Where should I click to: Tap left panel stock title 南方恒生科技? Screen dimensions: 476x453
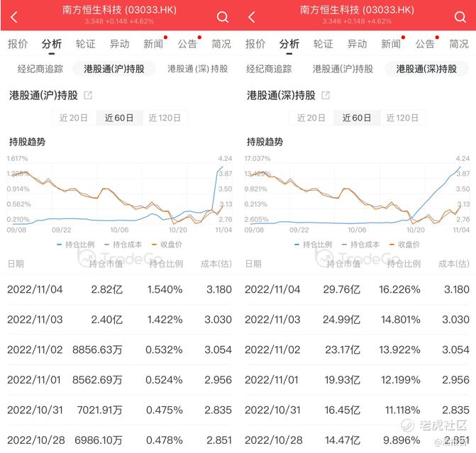click(x=119, y=10)
